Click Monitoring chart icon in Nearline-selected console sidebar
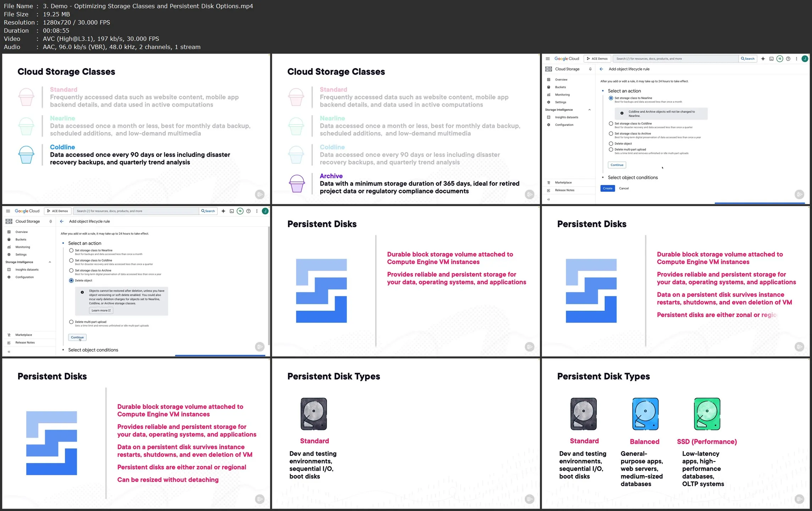 point(549,95)
